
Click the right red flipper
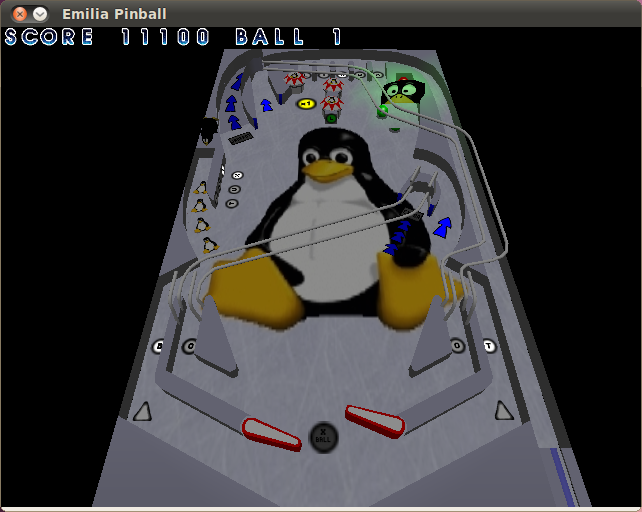tap(375, 421)
